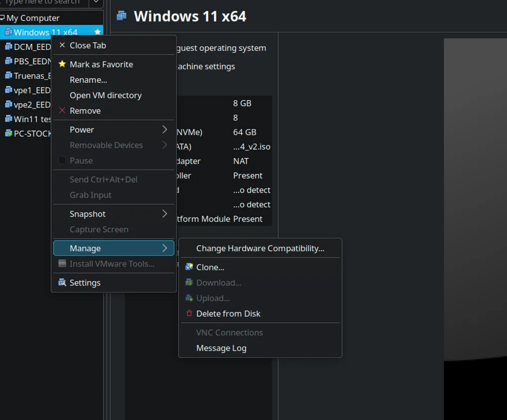507x420 pixels.
Task: Click the Download icon in Manage submenu
Action: [x=189, y=282]
